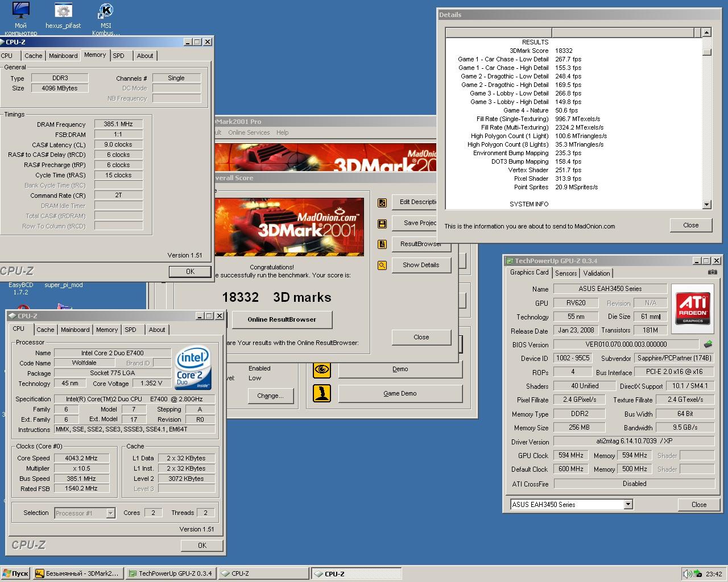Click the Save Project button
Screen dimensions: 728x582
415,223
